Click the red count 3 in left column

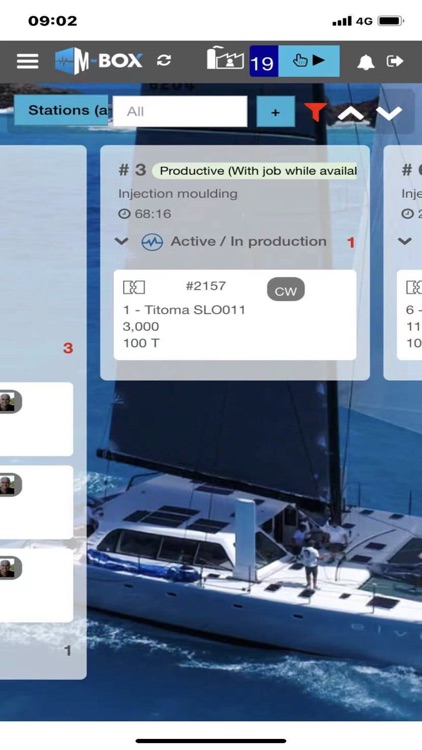(x=68, y=348)
